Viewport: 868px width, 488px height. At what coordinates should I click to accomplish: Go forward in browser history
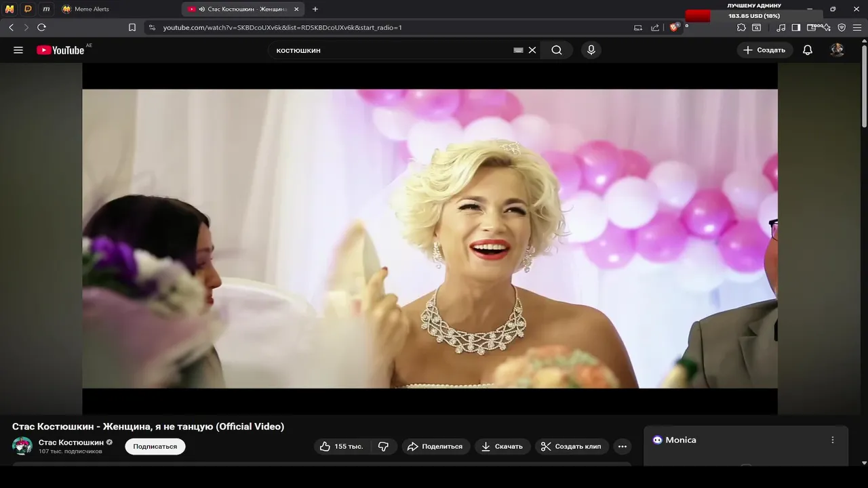[x=26, y=28]
